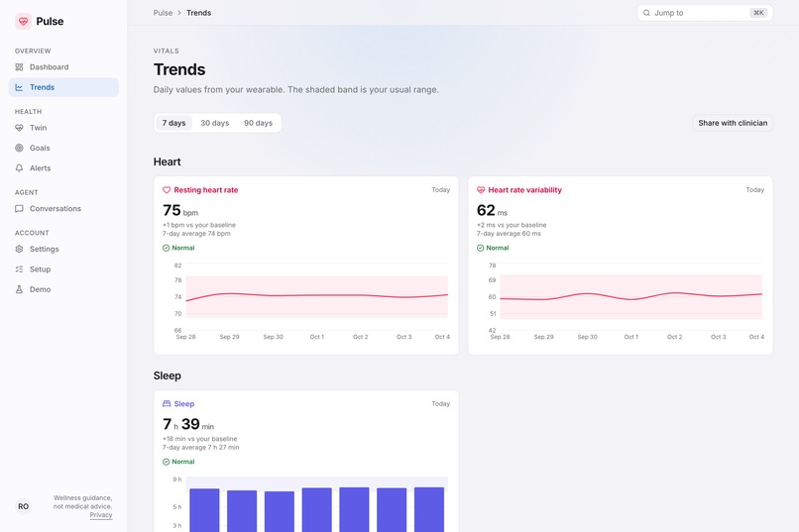
Task: Go to the Goals section
Action: [x=63, y=149]
